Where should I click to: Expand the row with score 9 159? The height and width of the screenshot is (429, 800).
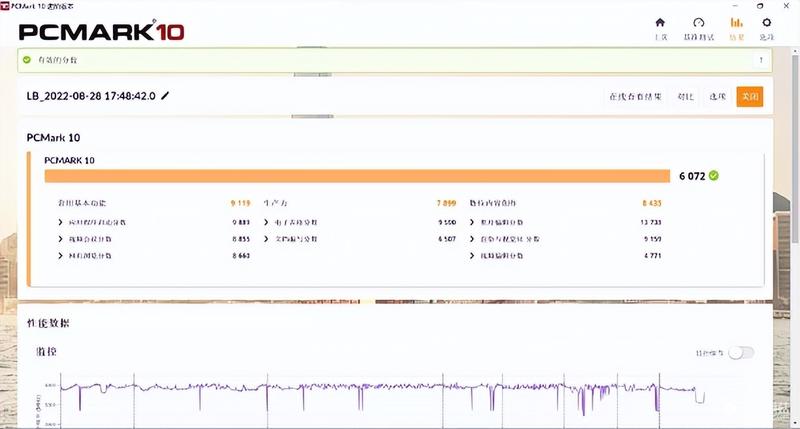[472, 239]
